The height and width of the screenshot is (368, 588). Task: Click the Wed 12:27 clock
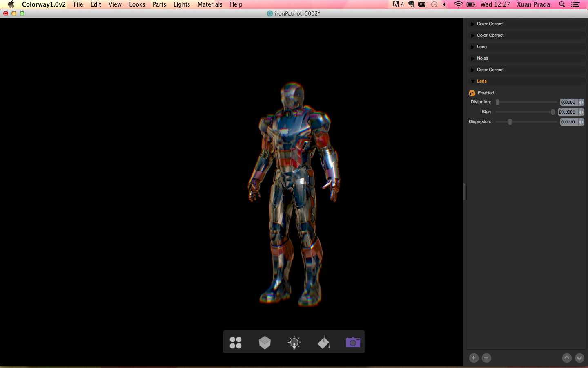coord(495,4)
